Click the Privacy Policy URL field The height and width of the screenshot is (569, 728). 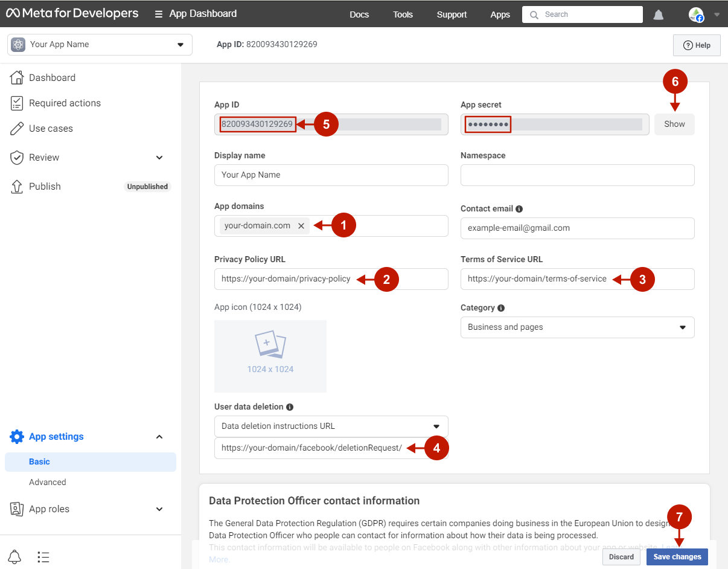(331, 279)
